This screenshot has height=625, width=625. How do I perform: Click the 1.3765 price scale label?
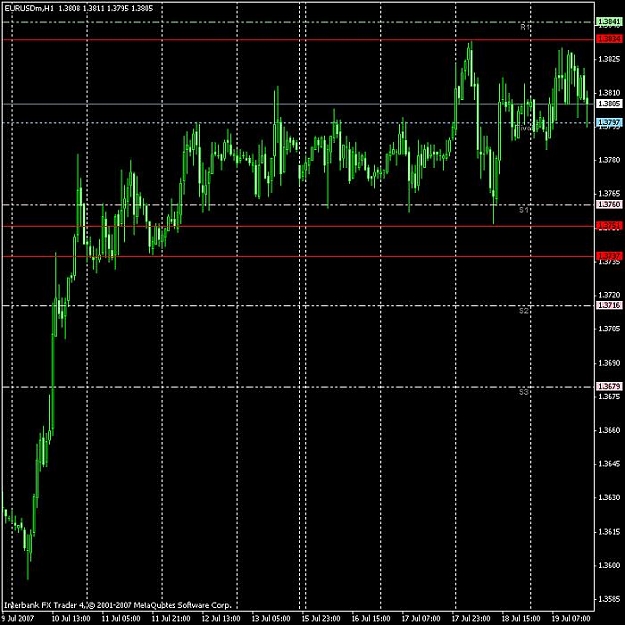(x=609, y=194)
